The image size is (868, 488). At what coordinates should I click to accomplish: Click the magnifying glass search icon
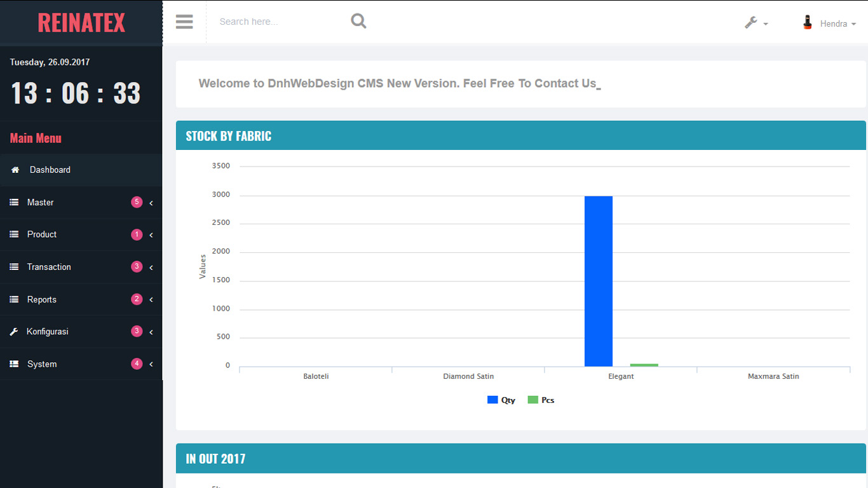click(x=358, y=22)
